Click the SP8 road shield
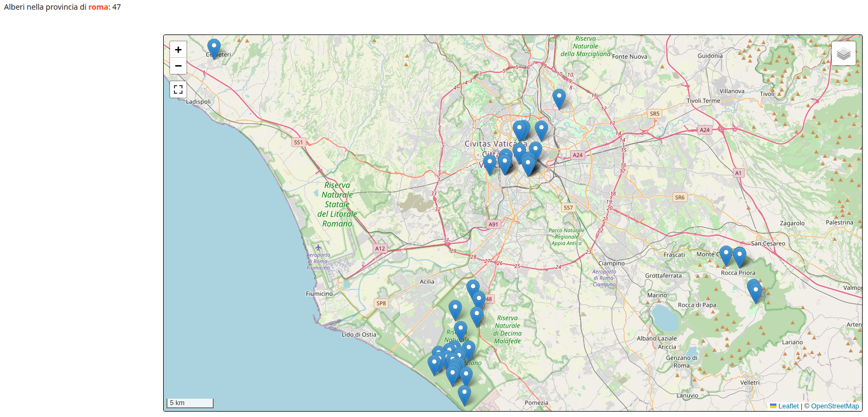Image resolution: width=868 pixels, height=417 pixels. tap(381, 303)
